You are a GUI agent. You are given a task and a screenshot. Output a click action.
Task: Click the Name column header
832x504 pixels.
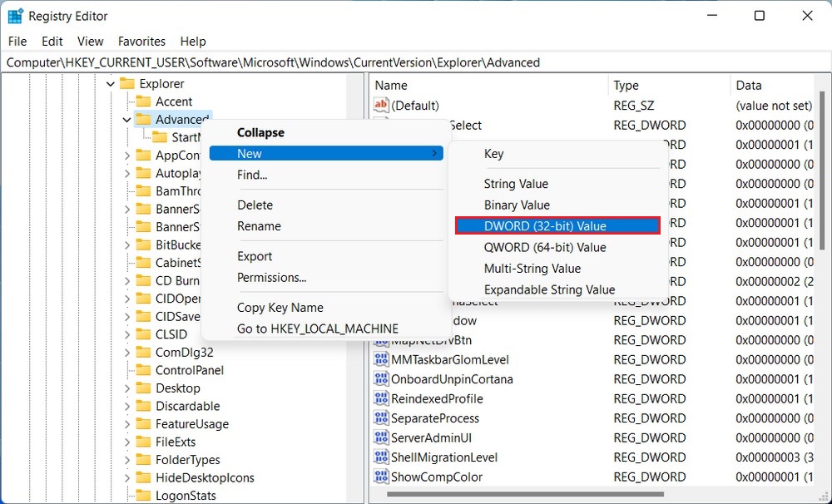coord(488,86)
